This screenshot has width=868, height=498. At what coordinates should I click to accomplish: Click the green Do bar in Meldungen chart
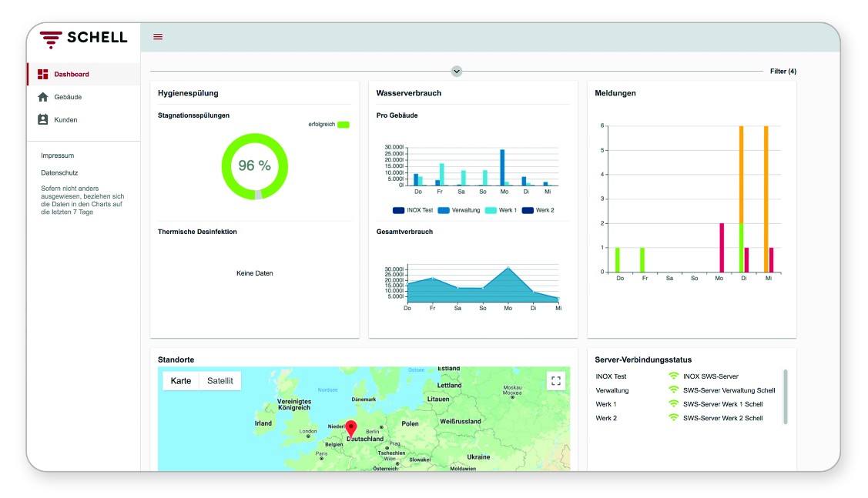pos(618,260)
